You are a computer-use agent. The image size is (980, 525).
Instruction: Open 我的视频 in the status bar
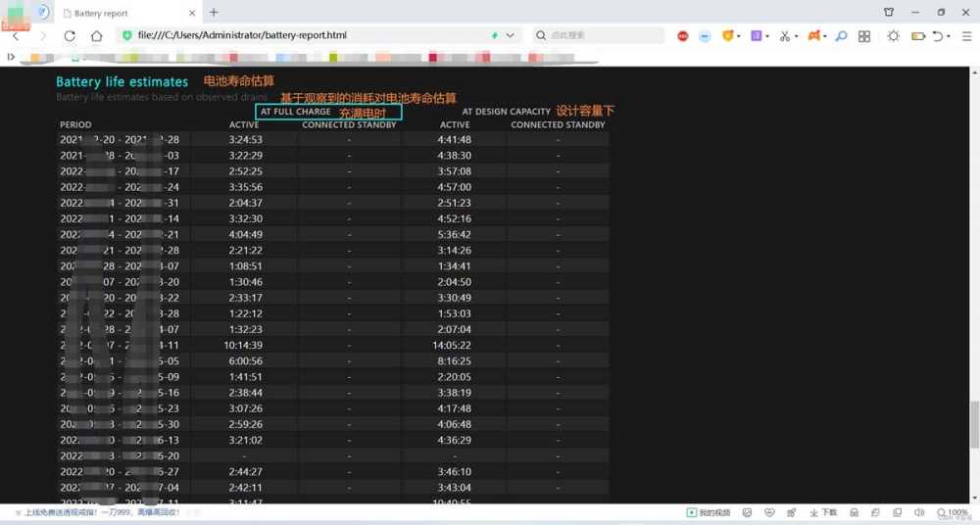coord(709,512)
